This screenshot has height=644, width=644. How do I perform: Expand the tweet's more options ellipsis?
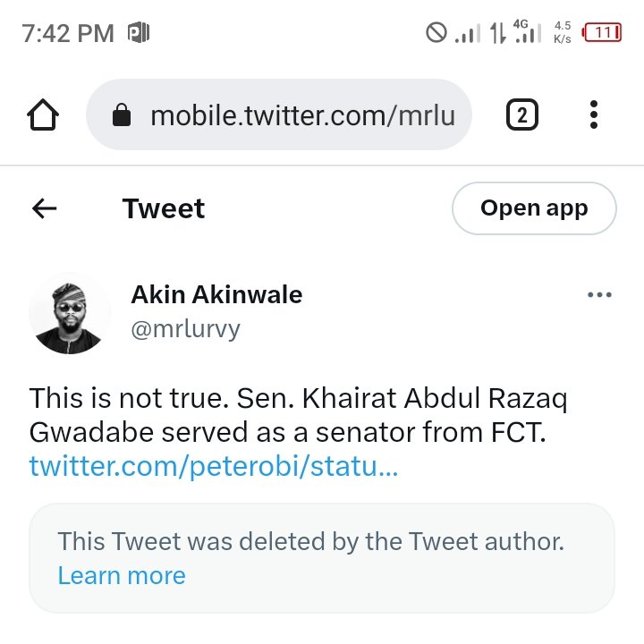click(x=599, y=295)
